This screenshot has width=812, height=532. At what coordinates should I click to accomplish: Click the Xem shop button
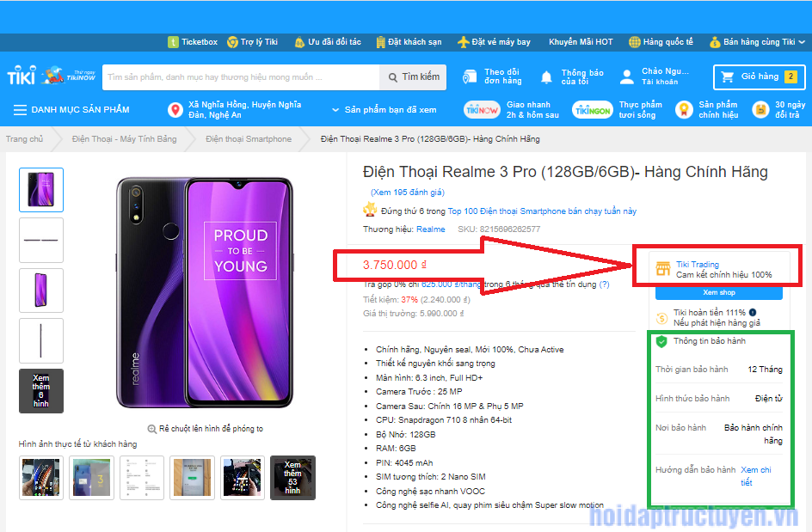(x=719, y=292)
